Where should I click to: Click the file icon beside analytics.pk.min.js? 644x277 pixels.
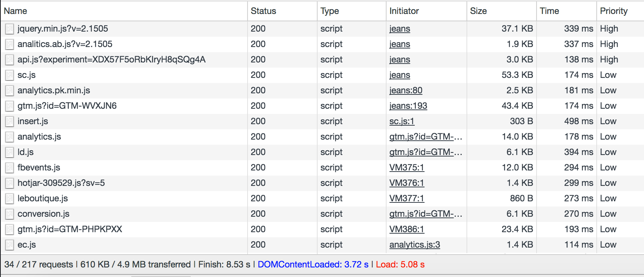[10, 91]
